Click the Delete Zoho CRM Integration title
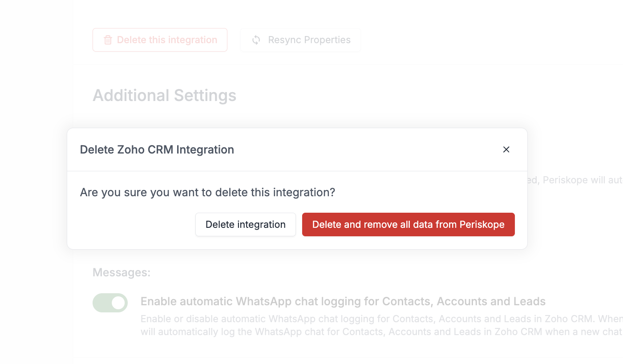The image size is (623, 364). [x=157, y=150]
